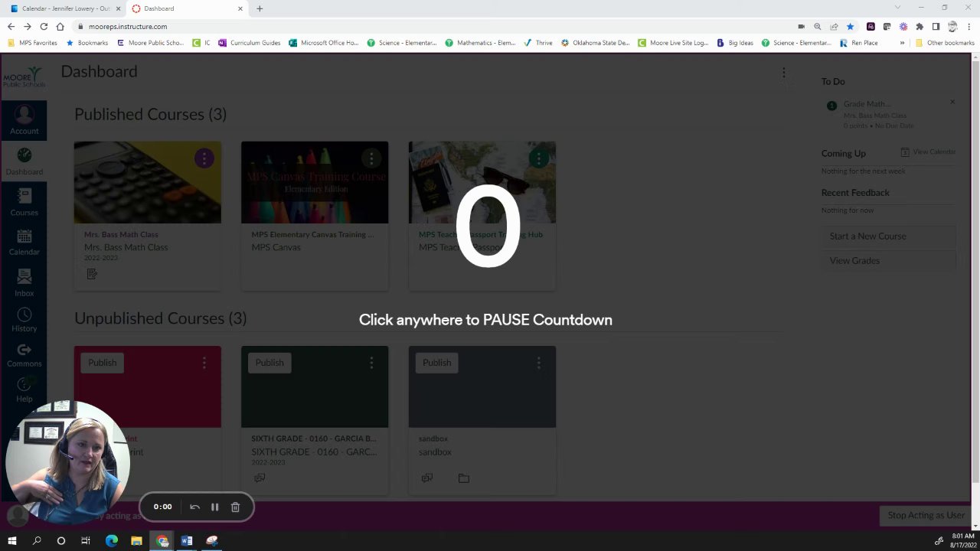The height and width of the screenshot is (551, 980).
Task: Open sandbox card options menu
Action: pos(538,363)
